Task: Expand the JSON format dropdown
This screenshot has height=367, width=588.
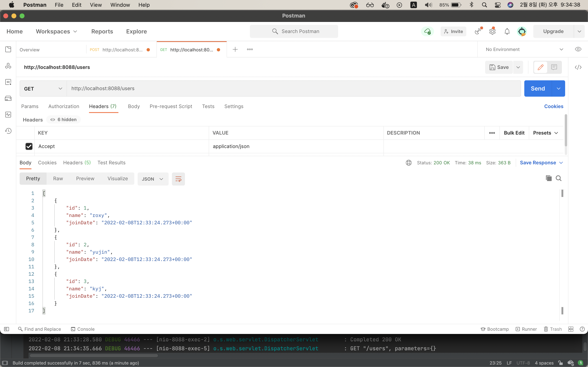Action: click(x=153, y=179)
